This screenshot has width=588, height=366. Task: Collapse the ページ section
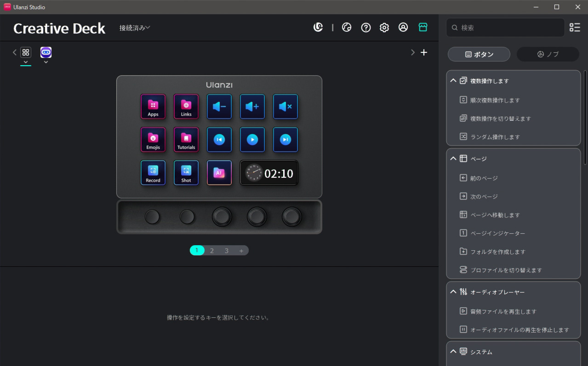[453, 158]
